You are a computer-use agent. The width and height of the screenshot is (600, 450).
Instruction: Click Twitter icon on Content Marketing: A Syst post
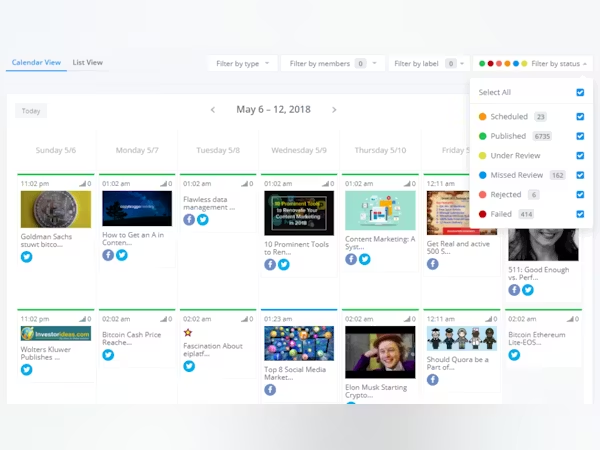pos(365,259)
